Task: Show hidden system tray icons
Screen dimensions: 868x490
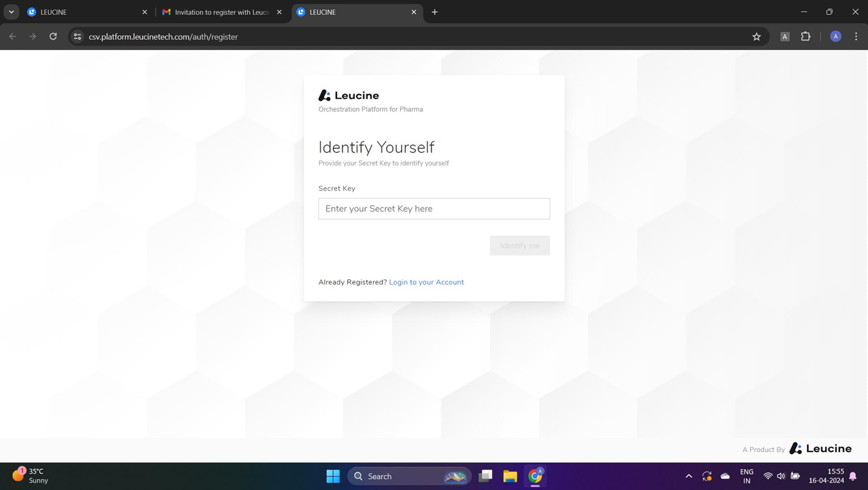Action: 689,476
